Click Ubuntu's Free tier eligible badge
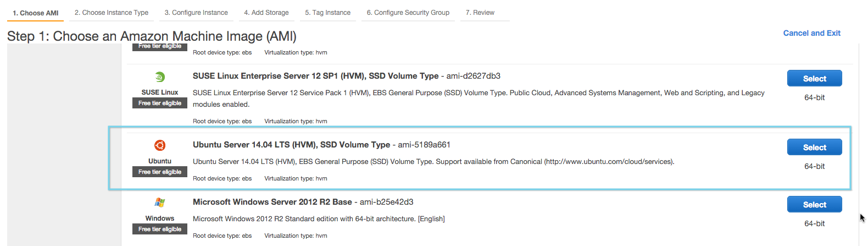This screenshot has height=246, width=868. tap(160, 172)
